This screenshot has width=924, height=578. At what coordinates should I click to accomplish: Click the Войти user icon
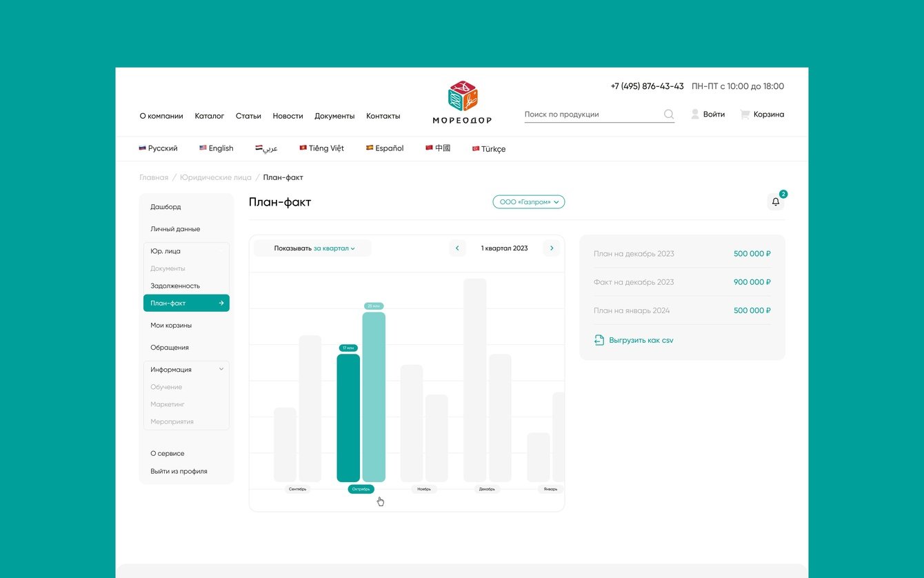[695, 114]
